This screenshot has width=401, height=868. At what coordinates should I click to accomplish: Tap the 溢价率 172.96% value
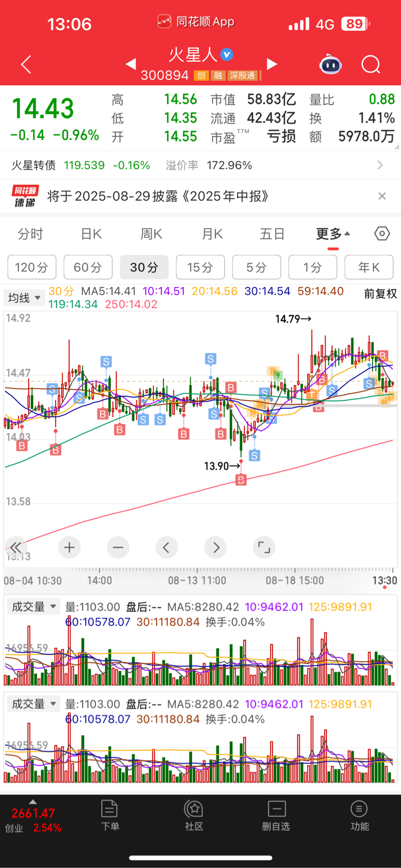pos(229,165)
